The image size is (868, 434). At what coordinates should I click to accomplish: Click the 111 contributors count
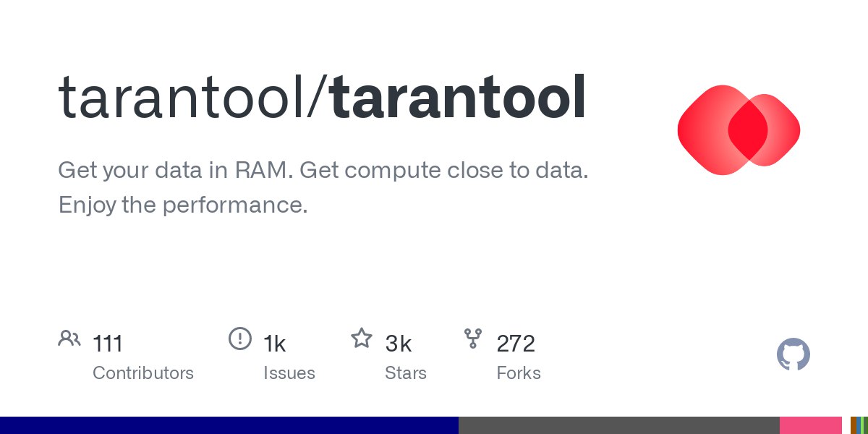pos(108,344)
